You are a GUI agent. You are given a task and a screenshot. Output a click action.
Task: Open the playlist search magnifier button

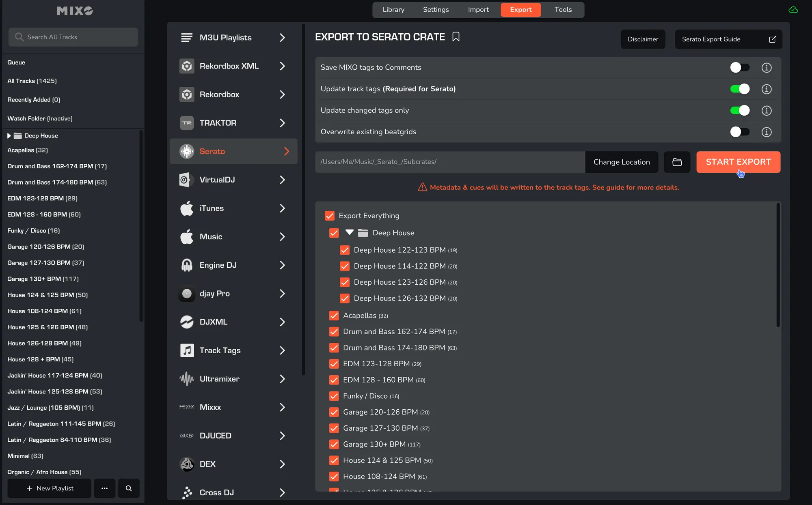(129, 488)
